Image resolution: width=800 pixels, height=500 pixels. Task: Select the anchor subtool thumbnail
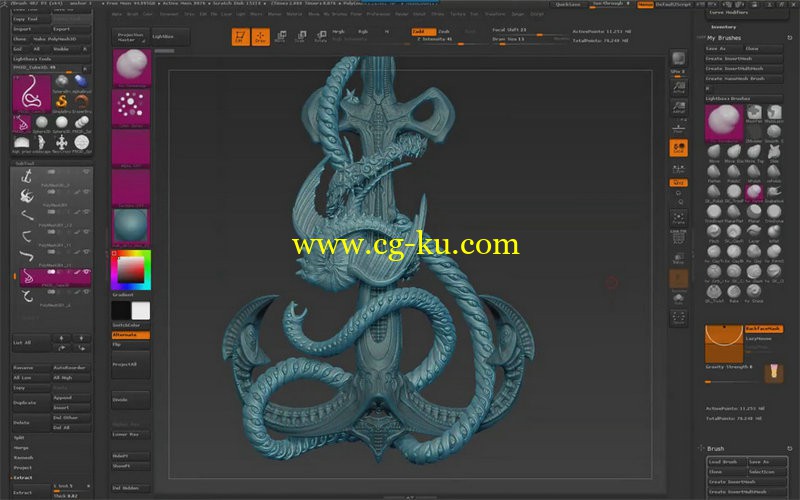point(27,176)
